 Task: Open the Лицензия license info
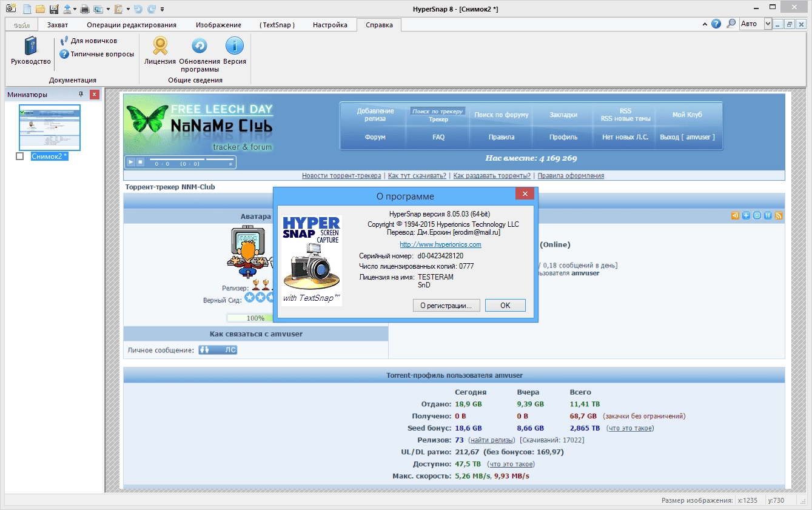160,51
